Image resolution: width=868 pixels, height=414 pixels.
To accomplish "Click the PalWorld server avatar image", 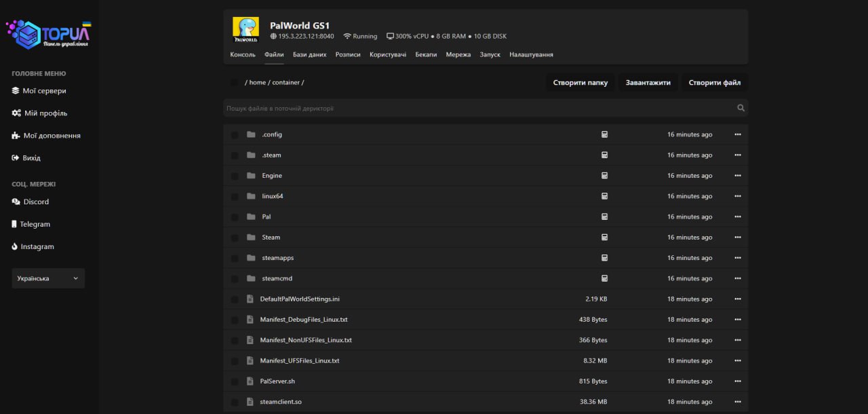I will (245, 30).
